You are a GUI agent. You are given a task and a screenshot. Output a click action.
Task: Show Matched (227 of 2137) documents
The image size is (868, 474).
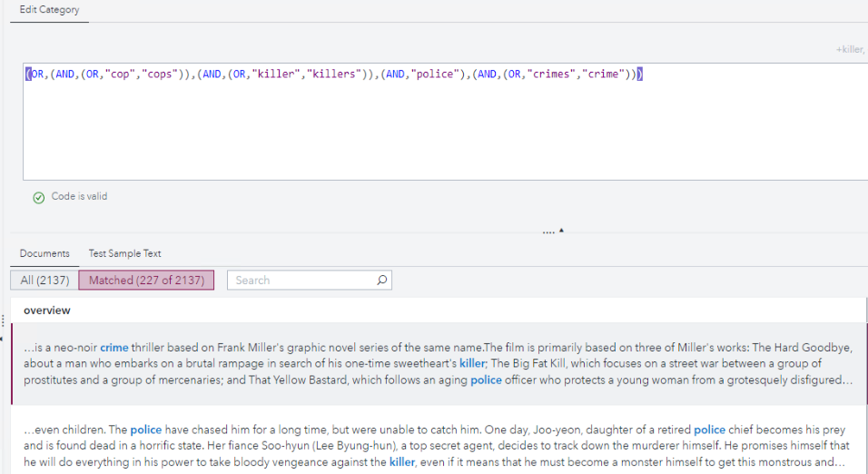point(146,281)
